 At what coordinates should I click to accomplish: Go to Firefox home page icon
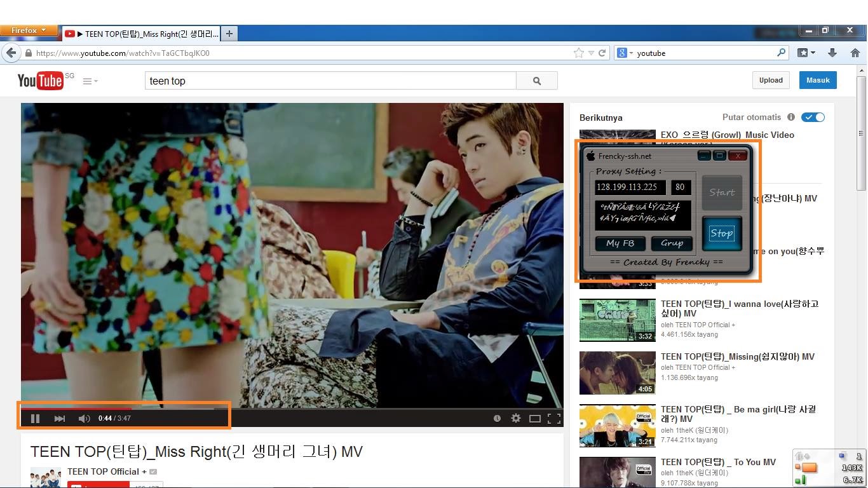(x=855, y=53)
